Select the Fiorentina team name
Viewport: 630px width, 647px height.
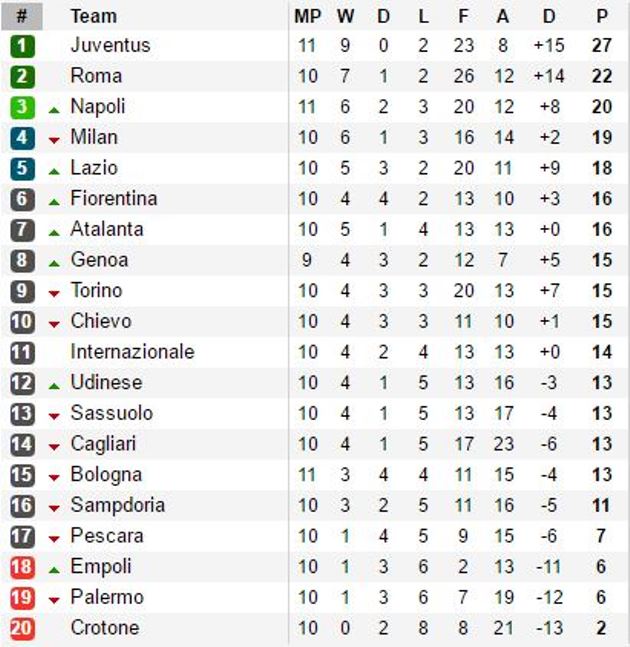[x=113, y=199]
